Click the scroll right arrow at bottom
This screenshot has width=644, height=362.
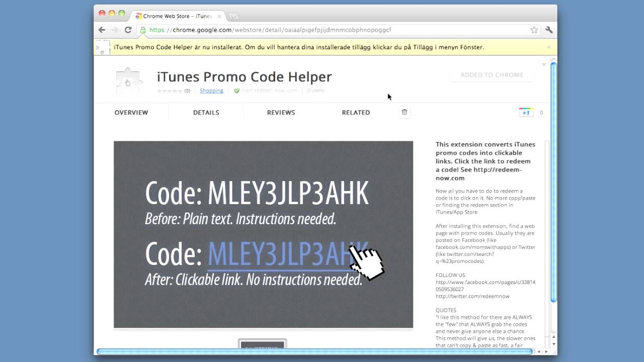point(547,351)
